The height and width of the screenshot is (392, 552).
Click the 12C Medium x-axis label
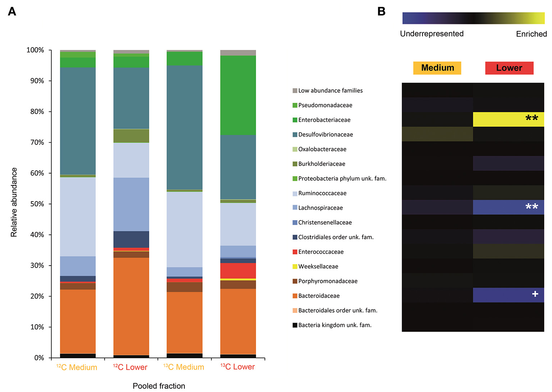[77, 367]
